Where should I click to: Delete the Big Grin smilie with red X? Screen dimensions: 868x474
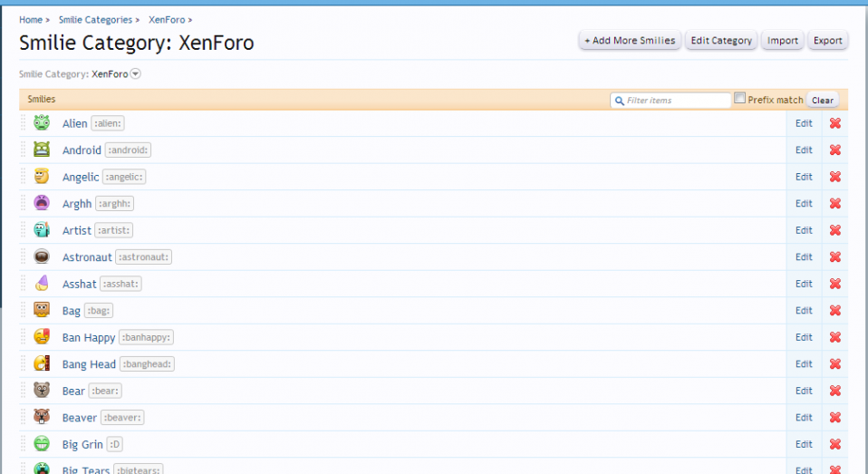coord(835,444)
